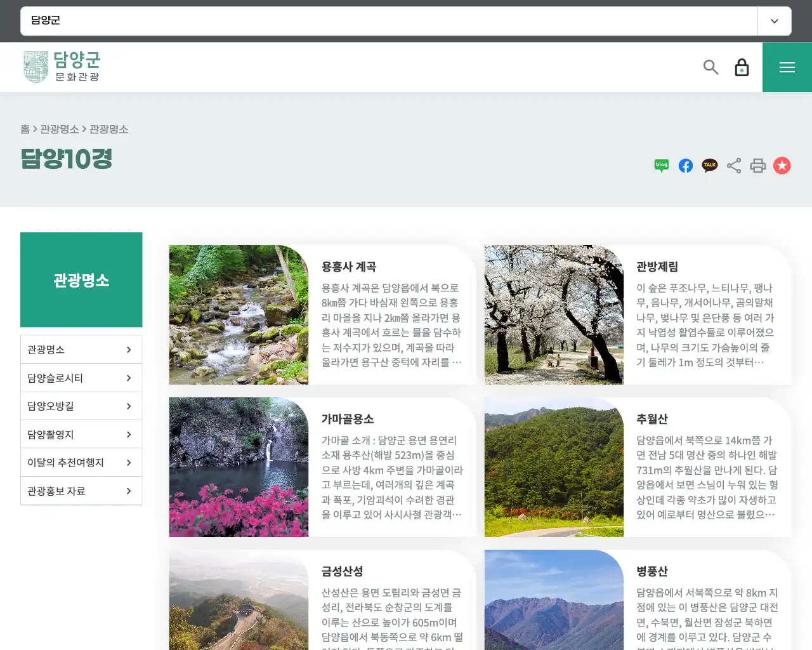Share page via KakaoTalk
The width and height of the screenshot is (812, 650).
(709, 166)
